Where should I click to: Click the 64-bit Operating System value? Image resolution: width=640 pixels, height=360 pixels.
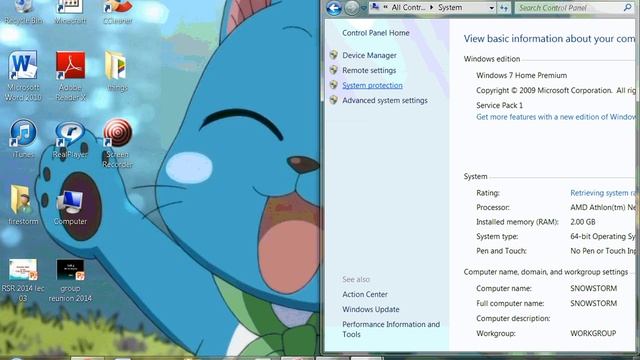coord(603,236)
